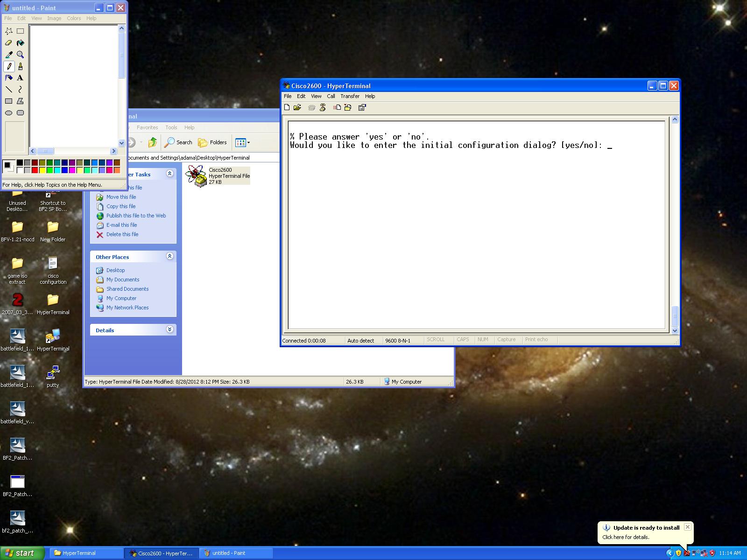Collapse the File and Folder Tasks panel

[x=170, y=174]
